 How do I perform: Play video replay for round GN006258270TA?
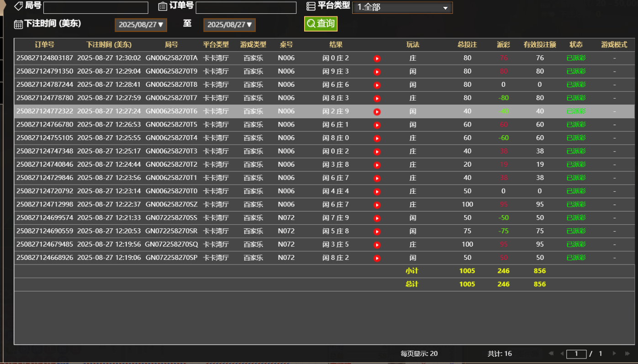tap(377, 58)
